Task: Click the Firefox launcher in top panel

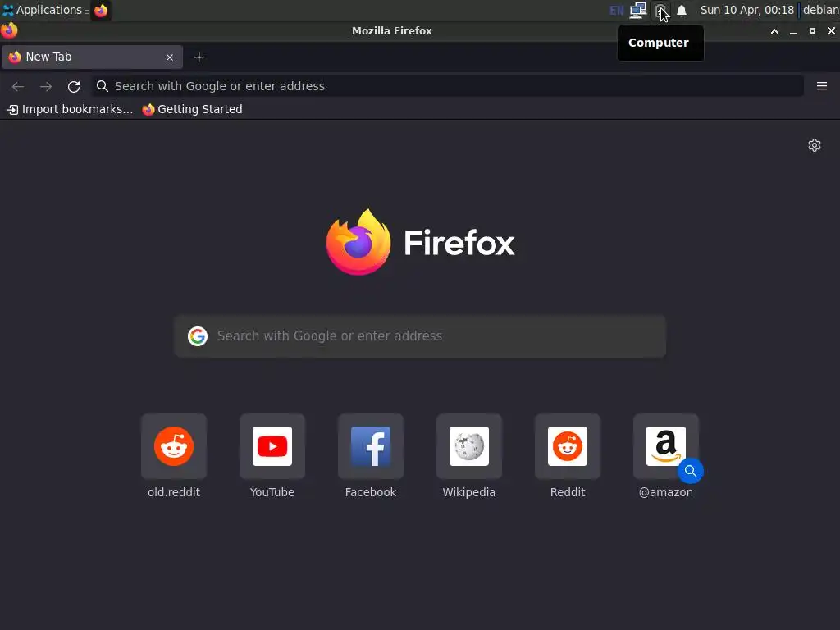Action: 101,10
